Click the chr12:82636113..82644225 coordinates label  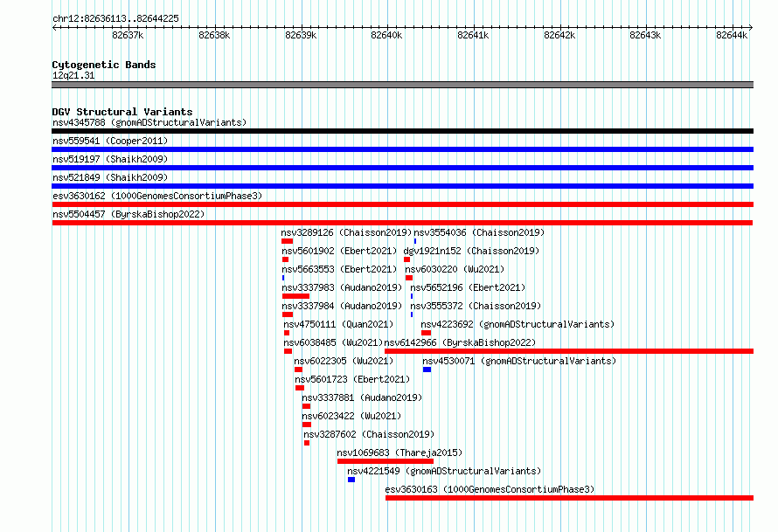(115, 19)
